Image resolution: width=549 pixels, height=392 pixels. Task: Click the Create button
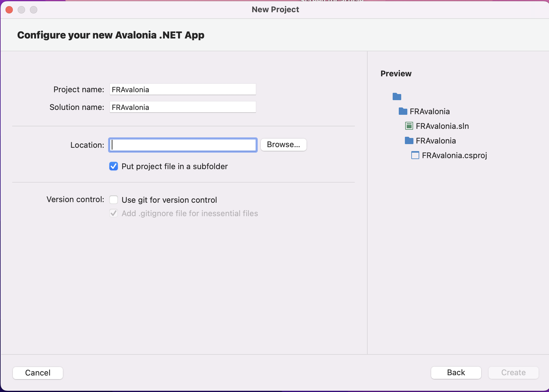click(513, 372)
